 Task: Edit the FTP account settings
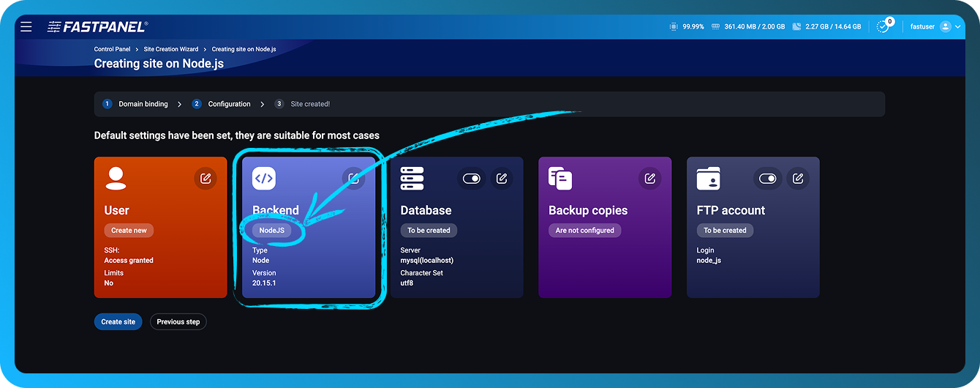click(798, 179)
